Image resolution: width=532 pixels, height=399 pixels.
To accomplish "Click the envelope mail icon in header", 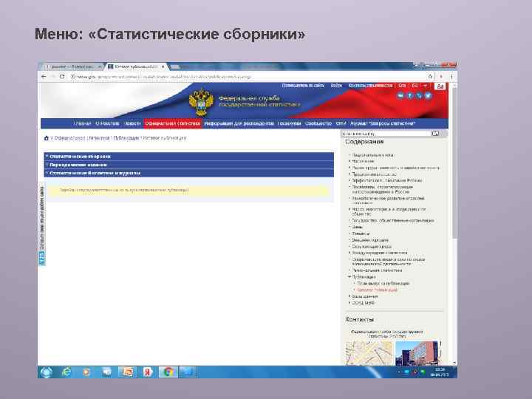I will pyautogui.click(x=415, y=86).
